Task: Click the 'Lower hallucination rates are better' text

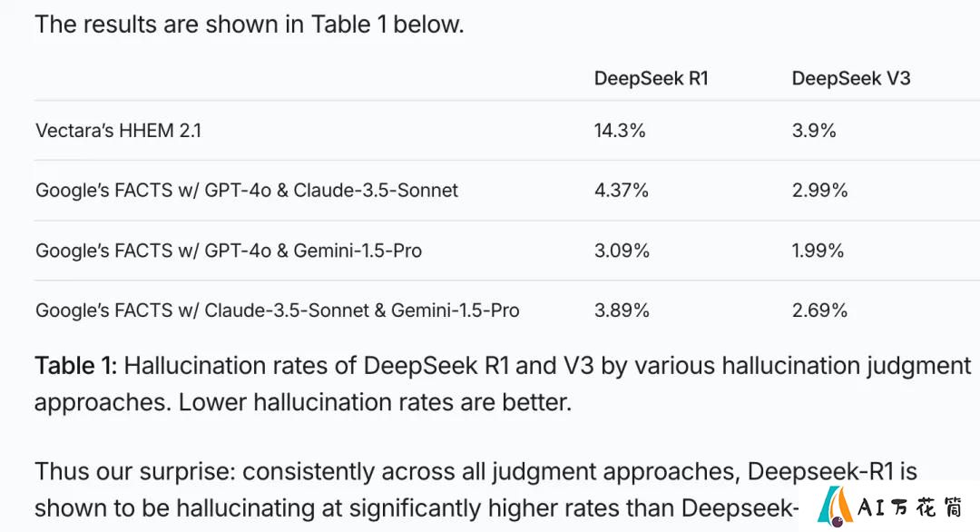Action: pos(375,402)
